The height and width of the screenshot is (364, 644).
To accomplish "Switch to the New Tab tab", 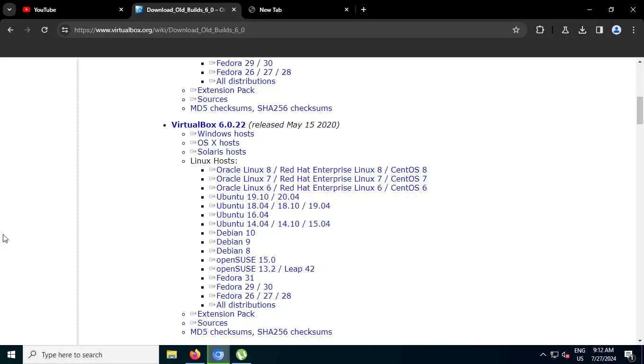I will click(x=299, y=9).
